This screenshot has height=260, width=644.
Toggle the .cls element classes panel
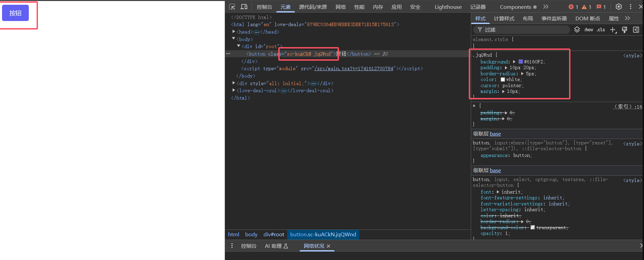[601, 30]
